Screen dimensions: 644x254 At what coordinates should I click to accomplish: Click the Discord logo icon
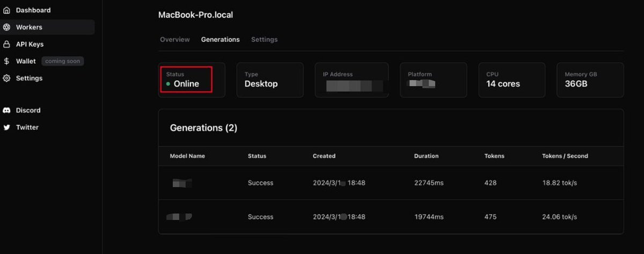(7, 111)
